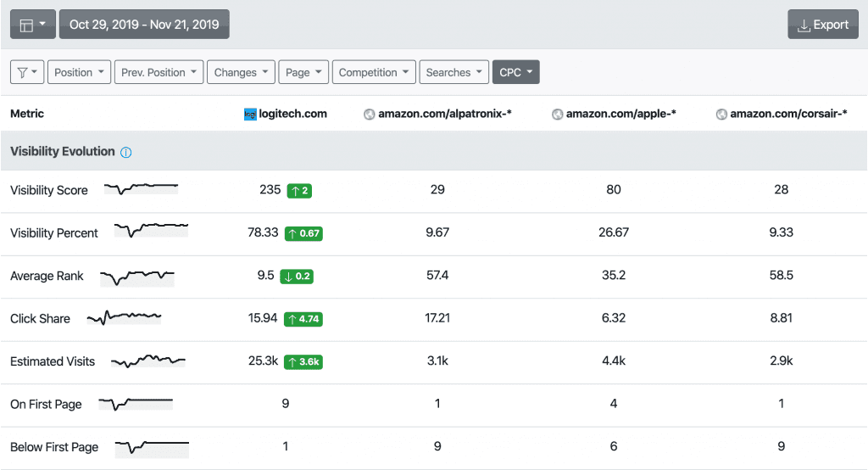Click the Estimated Visits sparkline chart
868x470 pixels.
[x=148, y=361]
